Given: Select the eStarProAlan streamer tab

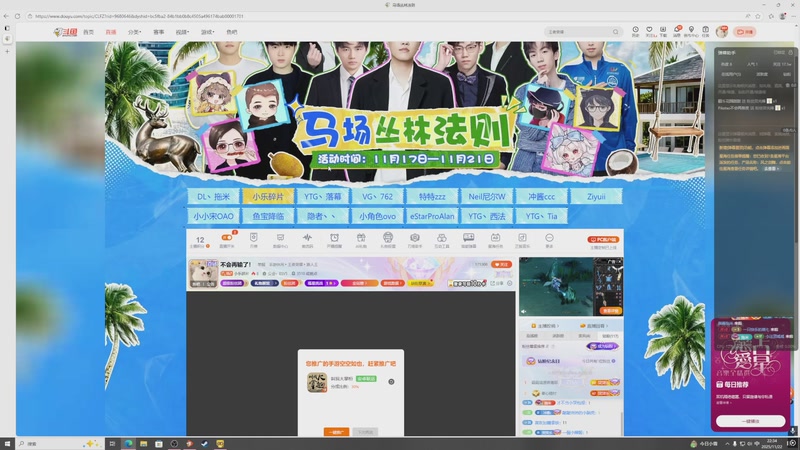Looking at the screenshot, I should [x=432, y=216].
